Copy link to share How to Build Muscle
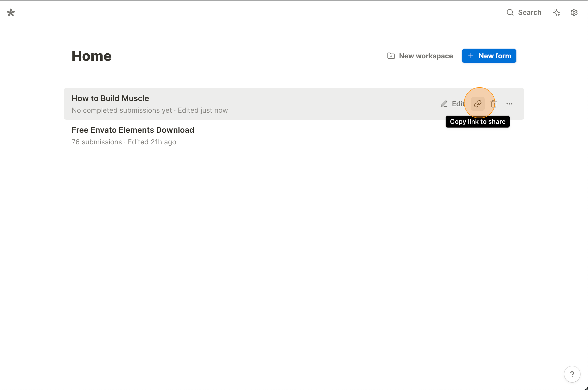 478,104
